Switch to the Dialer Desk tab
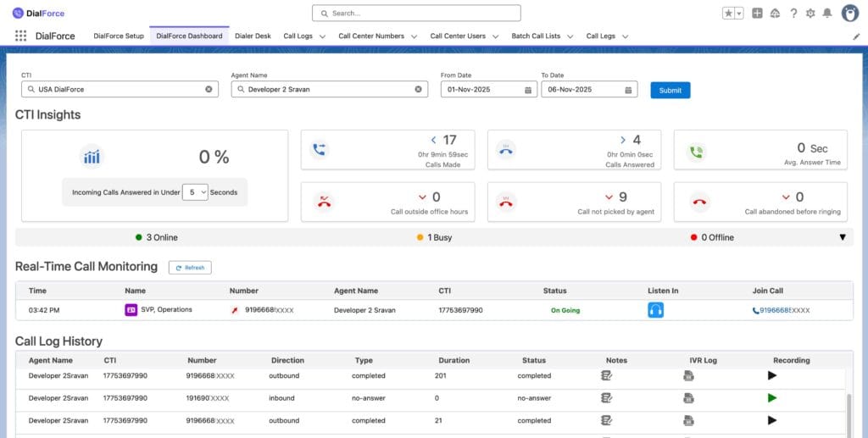The width and height of the screenshot is (868, 438). click(253, 36)
